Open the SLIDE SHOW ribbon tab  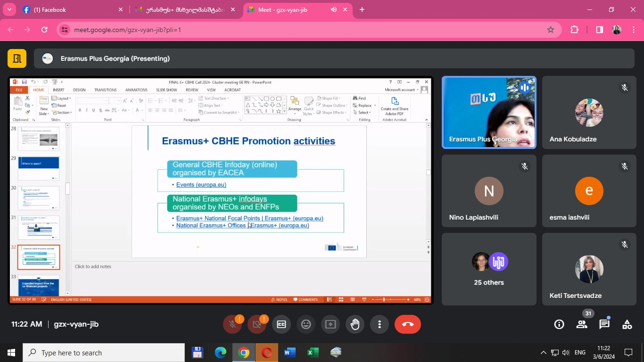tap(166, 90)
